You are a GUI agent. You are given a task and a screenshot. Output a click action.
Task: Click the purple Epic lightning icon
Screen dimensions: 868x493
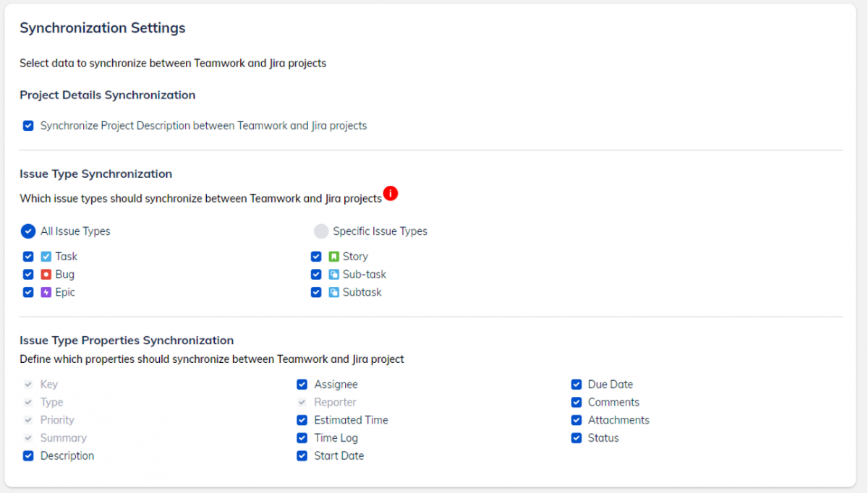pos(46,292)
